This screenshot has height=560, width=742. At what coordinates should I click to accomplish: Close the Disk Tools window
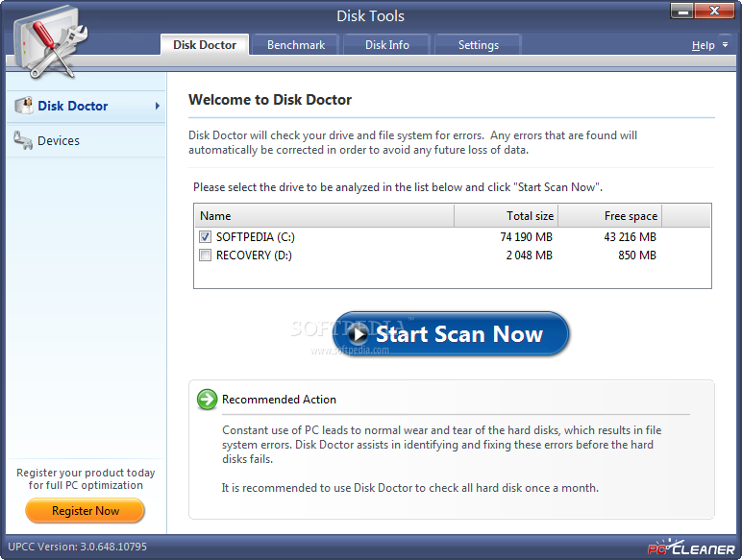[x=714, y=11]
